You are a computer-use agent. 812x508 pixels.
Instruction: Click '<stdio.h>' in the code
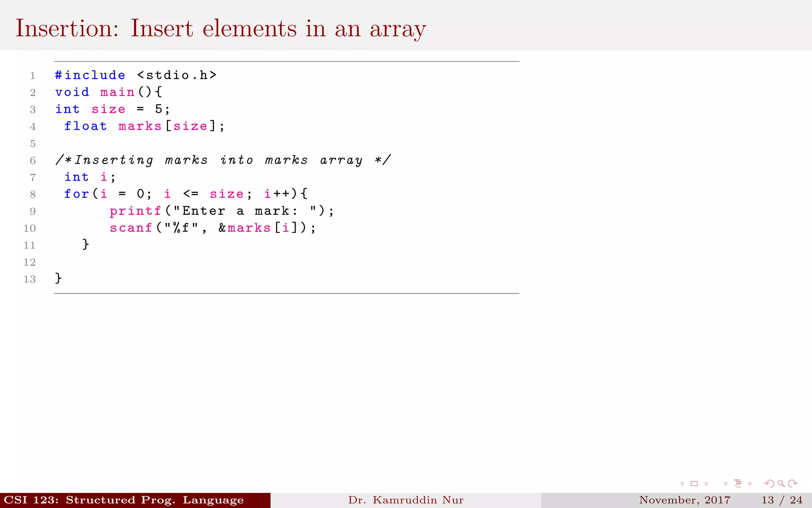177,75
